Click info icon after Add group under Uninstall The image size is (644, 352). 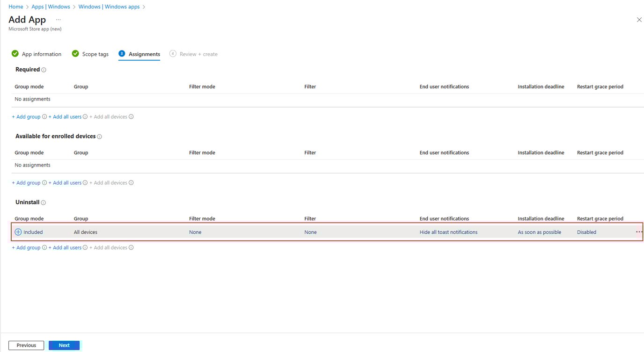[x=44, y=248]
